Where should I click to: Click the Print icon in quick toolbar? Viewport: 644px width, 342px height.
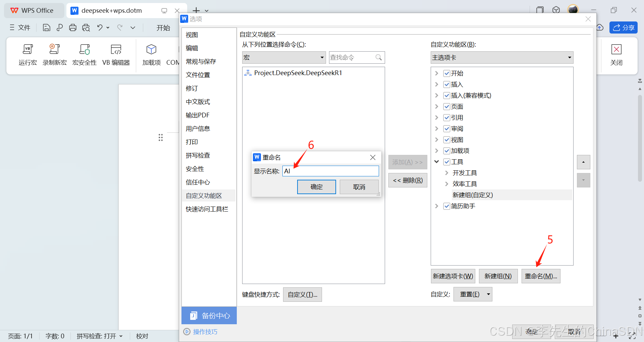(72, 27)
